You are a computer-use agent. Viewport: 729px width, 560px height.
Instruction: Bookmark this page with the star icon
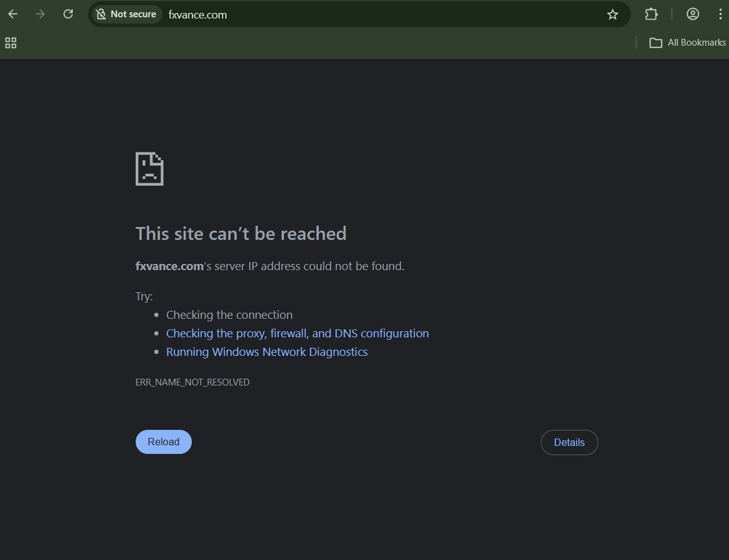[x=612, y=14]
